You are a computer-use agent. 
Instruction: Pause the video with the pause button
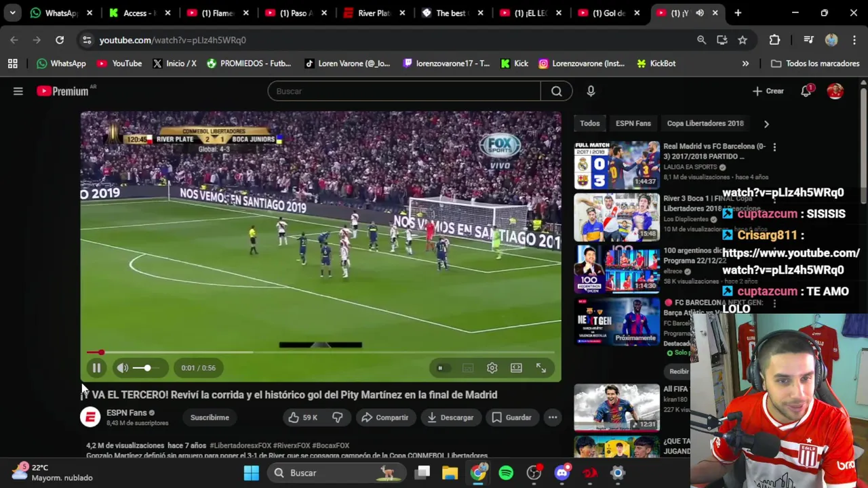click(x=96, y=368)
